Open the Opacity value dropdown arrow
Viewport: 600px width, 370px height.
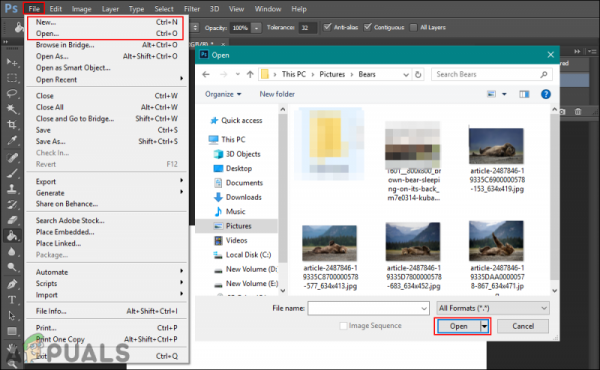click(256, 28)
